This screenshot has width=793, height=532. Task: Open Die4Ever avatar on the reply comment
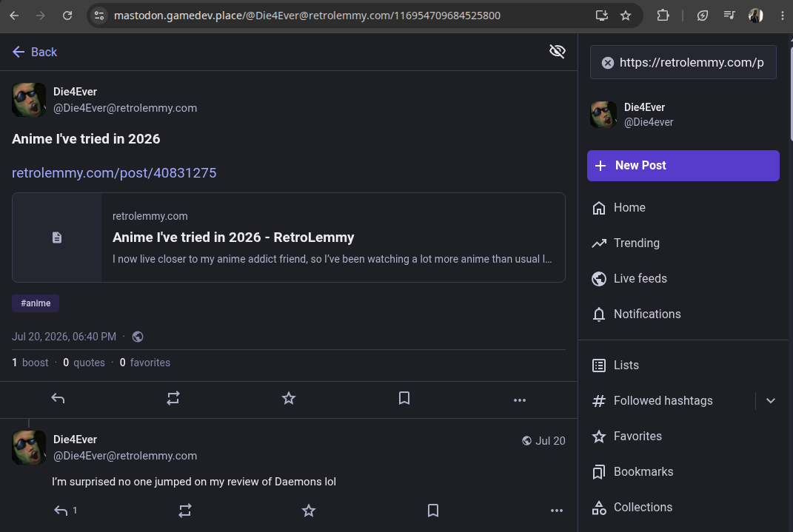point(29,448)
